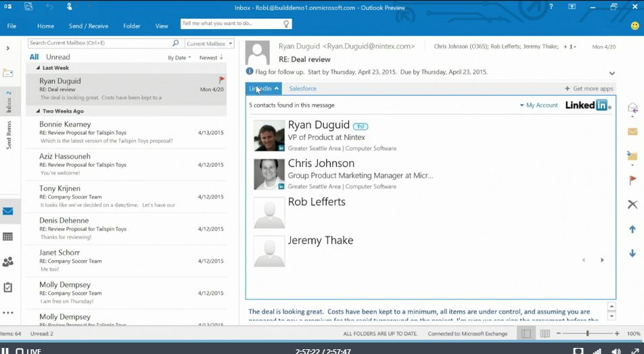The width and height of the screenshot is (644, 354).
Task: Click the Rob Lefferts contact name
Action: coord(317,202)
